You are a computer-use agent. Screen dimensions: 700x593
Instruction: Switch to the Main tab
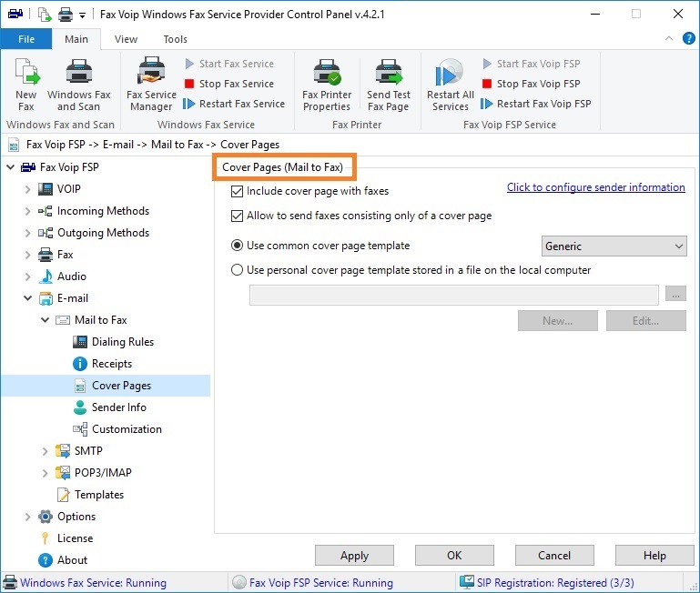pos(76,39)
